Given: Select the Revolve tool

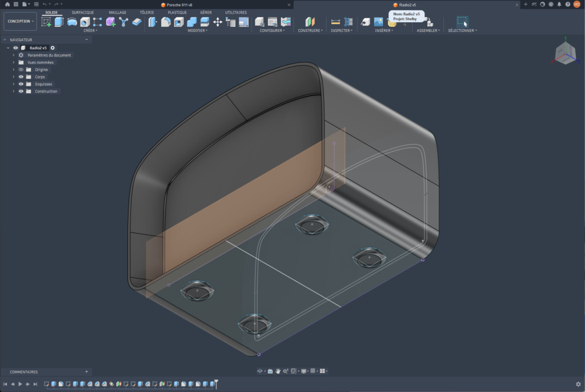Looking at the screenshot, I should (72, 22).
